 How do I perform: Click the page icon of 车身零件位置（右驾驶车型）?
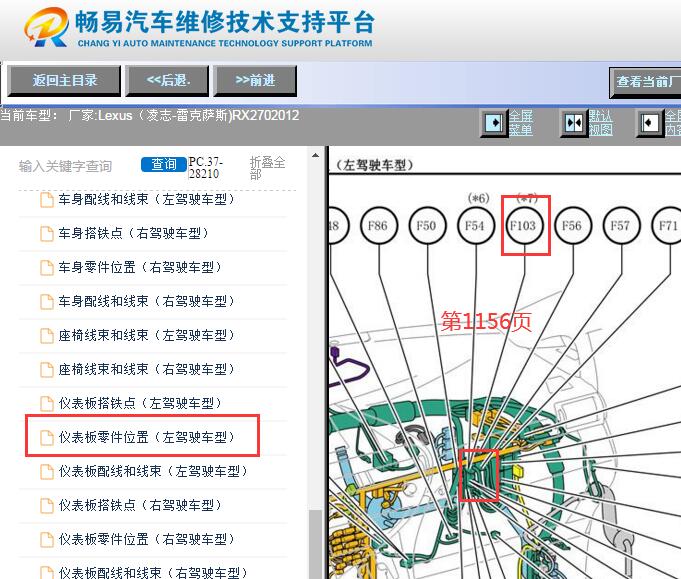[x=46, y=268]
